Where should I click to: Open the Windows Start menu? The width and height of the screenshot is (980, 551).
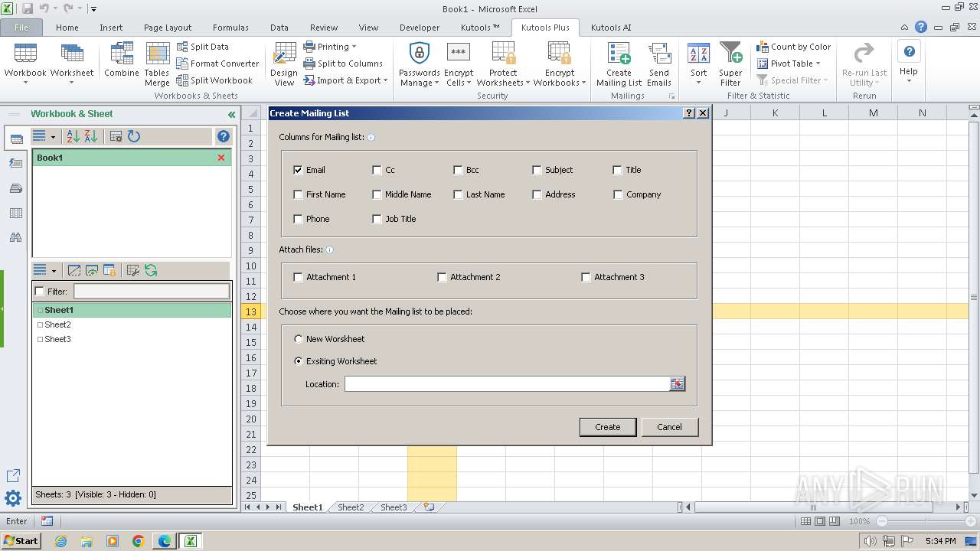pyautogui.click(x=21, y=541)
